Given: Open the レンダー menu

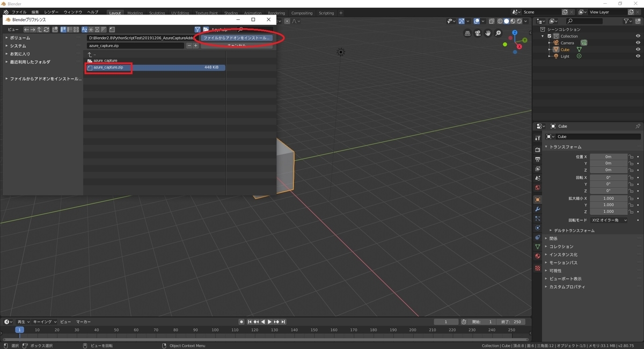Looking at the screenshot, I should [52, 12].
